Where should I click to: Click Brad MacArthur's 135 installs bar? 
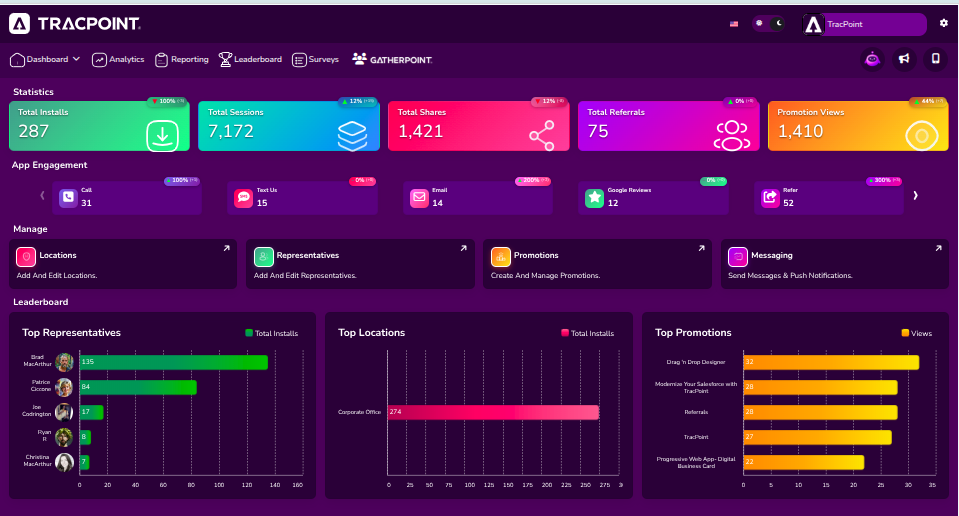[174, 362]
